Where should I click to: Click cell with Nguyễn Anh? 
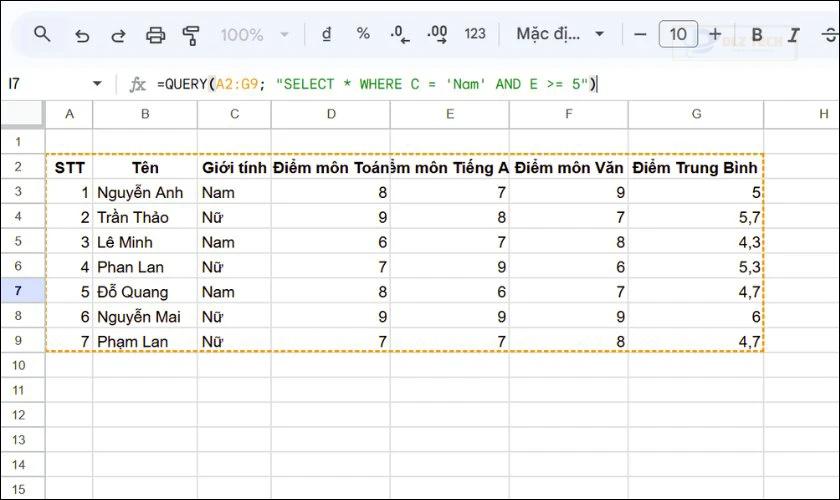145,192
